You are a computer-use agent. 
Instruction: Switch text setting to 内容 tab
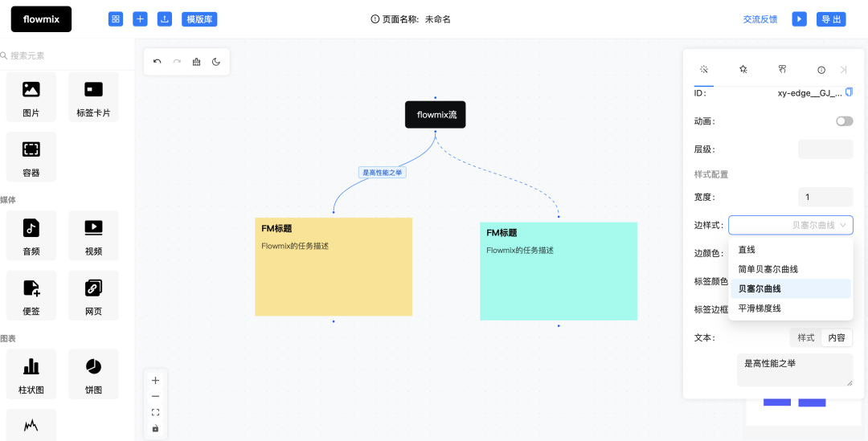pos(837,337)
